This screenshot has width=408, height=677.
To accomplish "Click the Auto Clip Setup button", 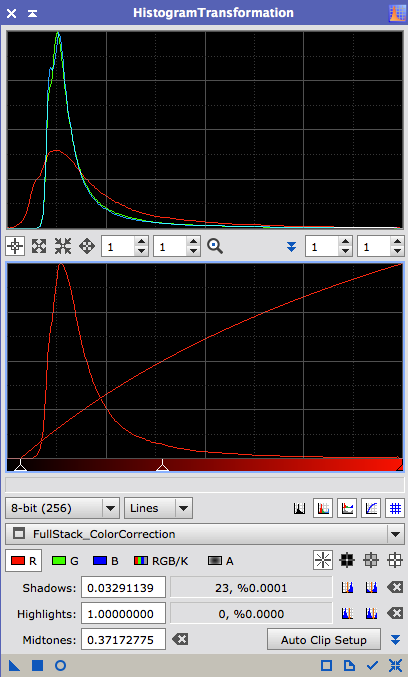I will (324, 639).
